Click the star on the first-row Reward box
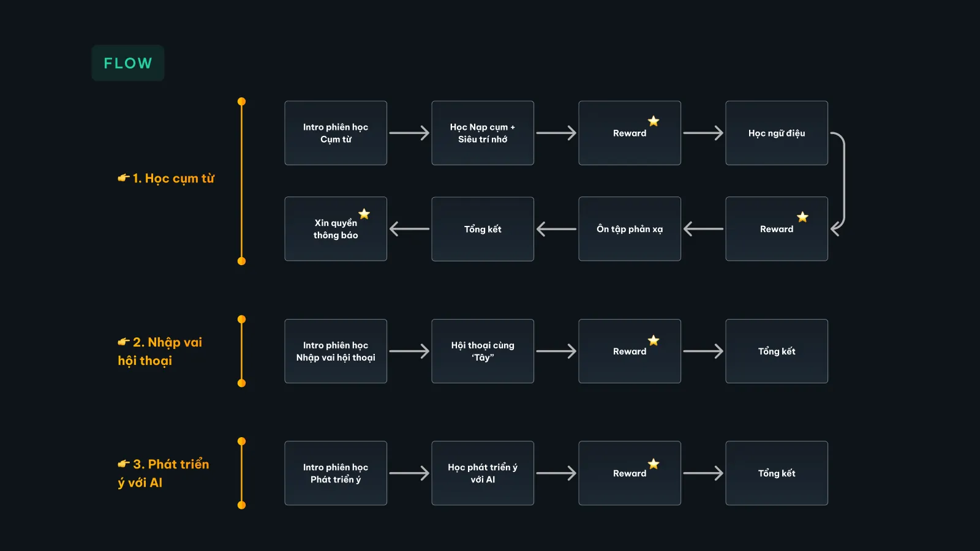Screen dimensions: 980x551 [x=654, y=121]
